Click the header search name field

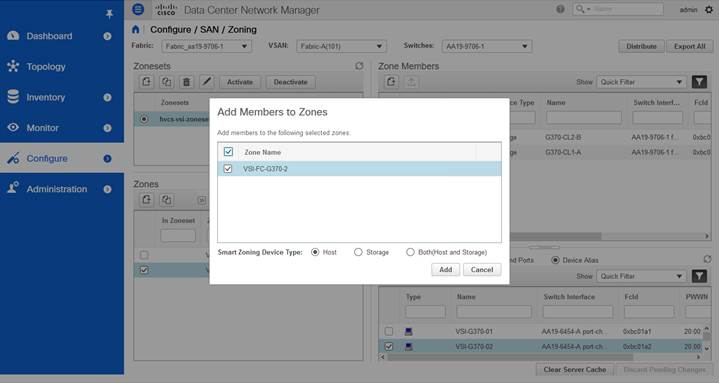626,9
